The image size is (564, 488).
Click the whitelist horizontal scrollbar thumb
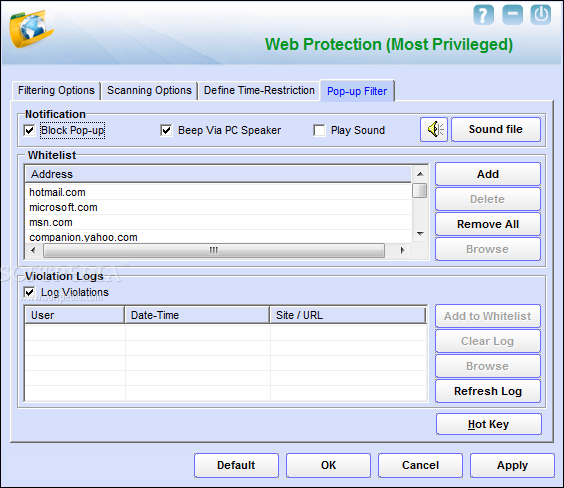click(x=214, y=250)
